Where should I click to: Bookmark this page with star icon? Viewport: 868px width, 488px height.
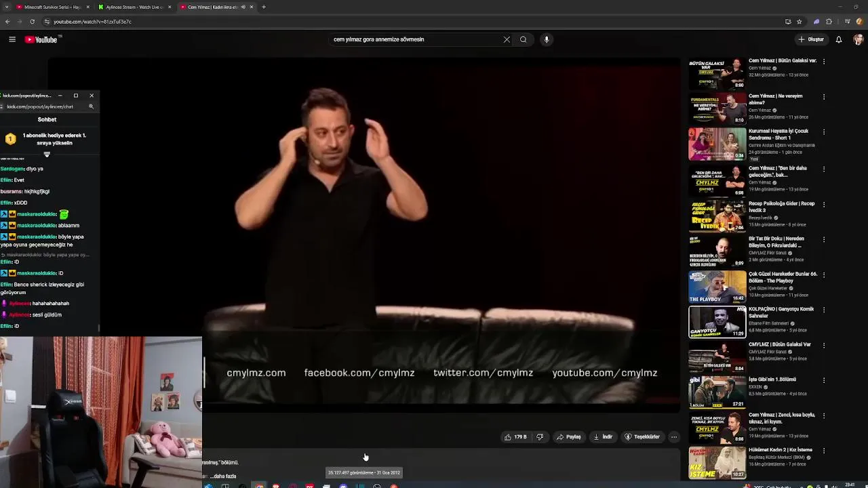800,22
